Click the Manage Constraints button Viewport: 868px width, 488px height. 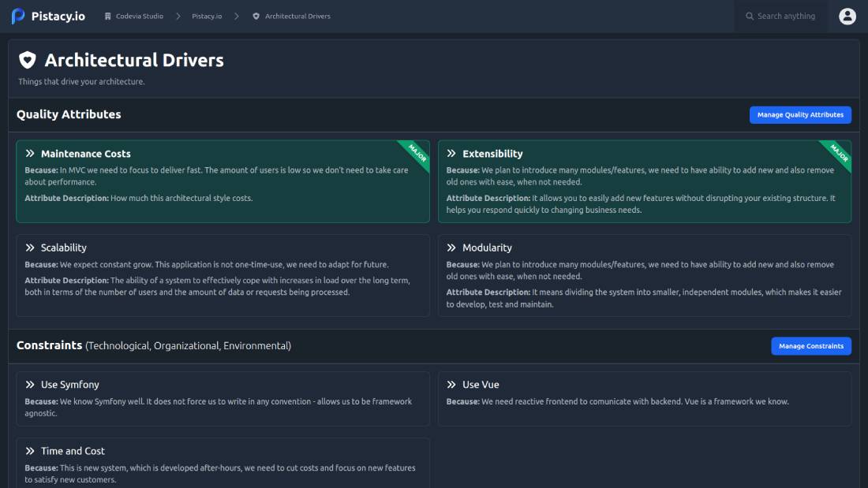coord(812,345)
